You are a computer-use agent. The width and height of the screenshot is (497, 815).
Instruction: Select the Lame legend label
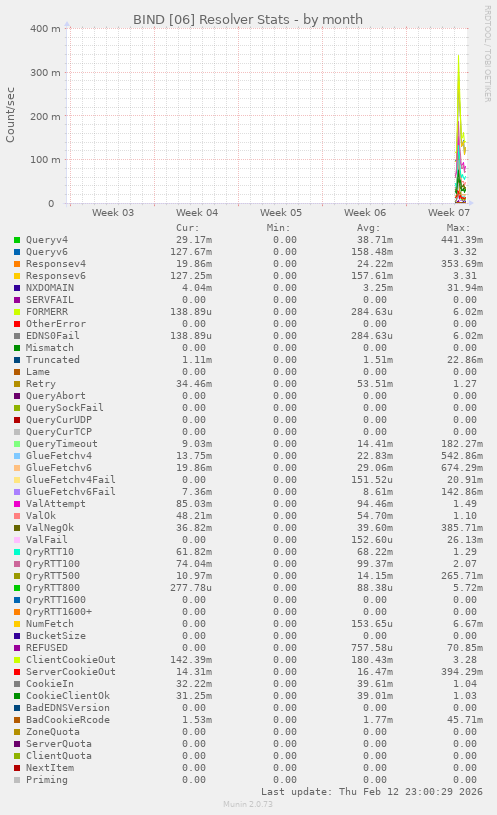[x=38, y=372]
